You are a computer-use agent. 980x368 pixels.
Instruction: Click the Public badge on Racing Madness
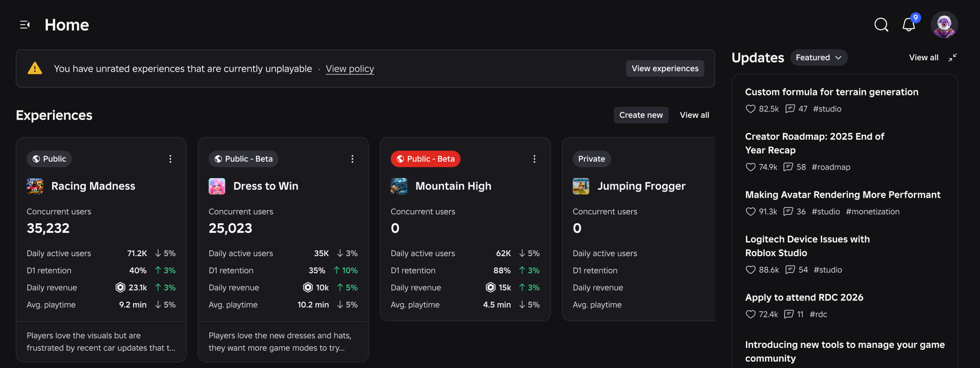(49, 159)
